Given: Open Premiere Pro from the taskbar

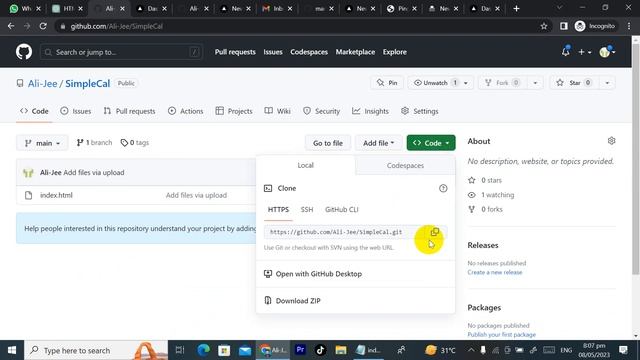Looking at the screenshot, I should (x=300, y=350).
